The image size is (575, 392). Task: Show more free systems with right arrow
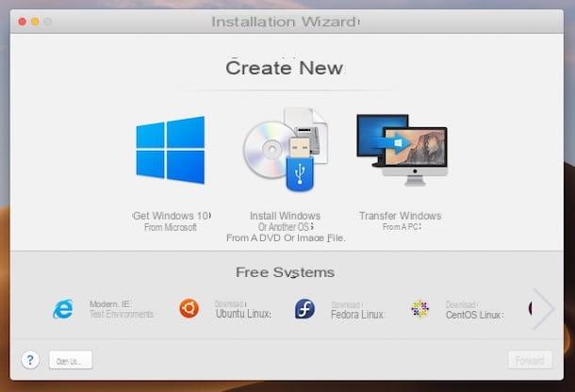tap(544, 309)
